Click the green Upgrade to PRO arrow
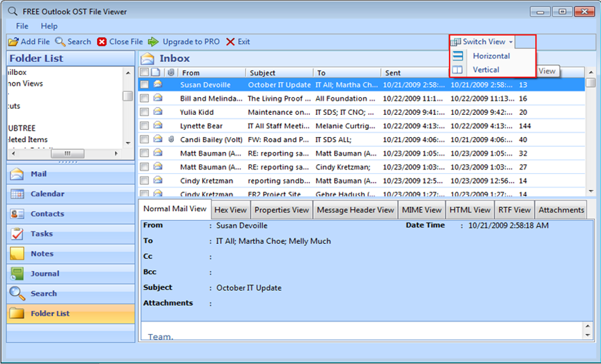The image size is (601, 364). tap(153, 42)
